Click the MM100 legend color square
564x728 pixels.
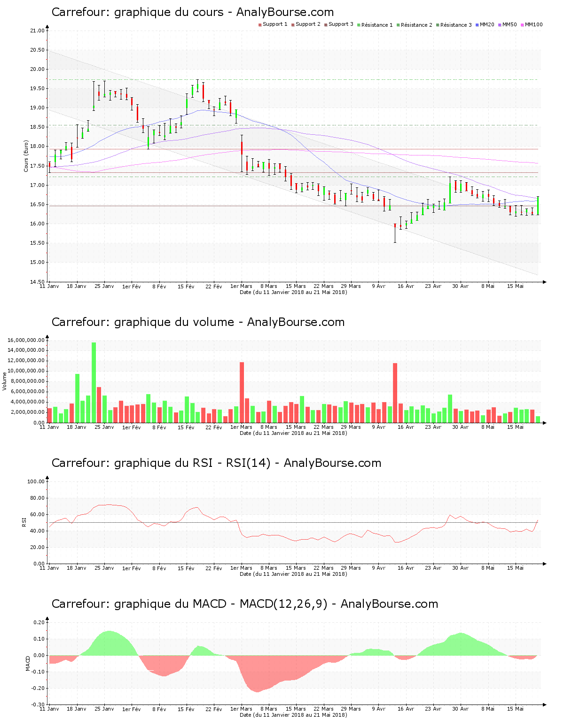pos(522,25)
